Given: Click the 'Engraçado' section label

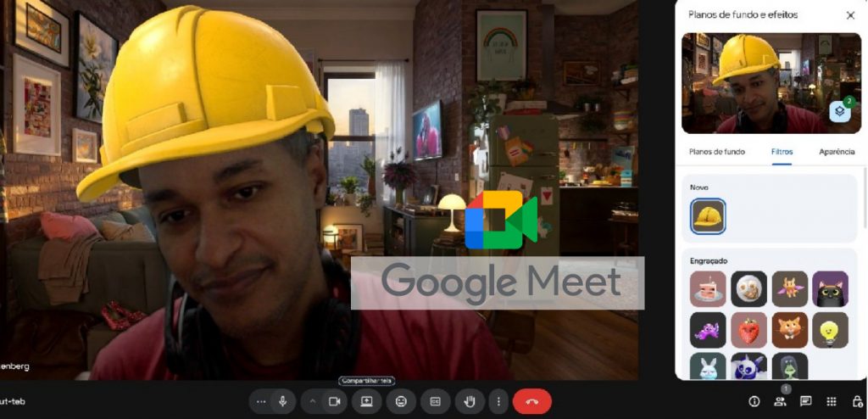Looking at the screenshot, I should [x=709, y=260].
